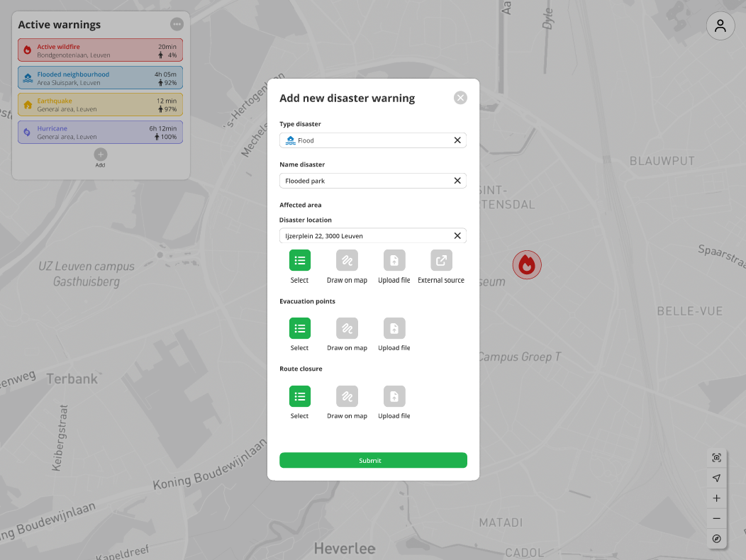Choose Draw on map for Evacuation points
This screenshot has width=746, height=560.
click(347, 328)
